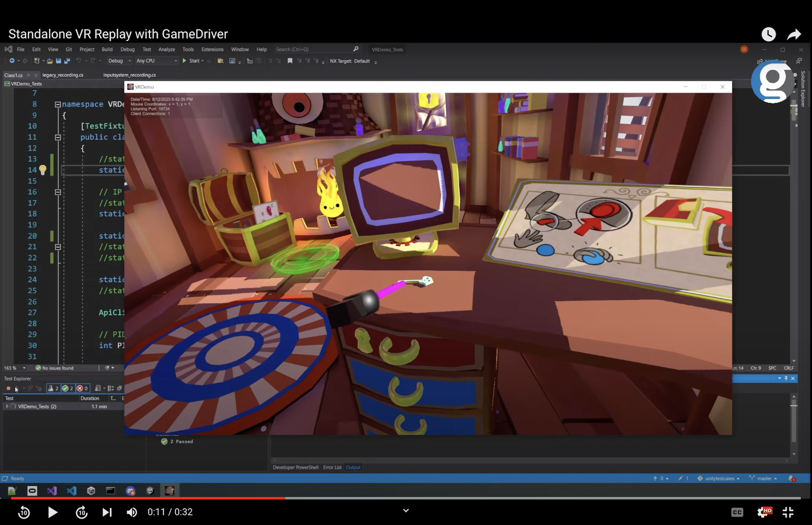The width and height of the screenshot is (812, 525).
Task: Click the Find in Files toolbar icon
Action: click(220, 61)
